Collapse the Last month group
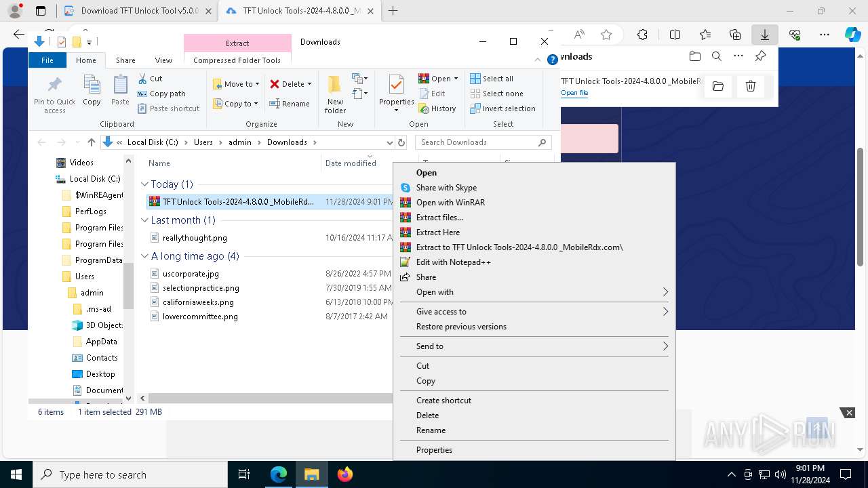Viewport: 868px width, 488px height. click(x=144, y=220)
